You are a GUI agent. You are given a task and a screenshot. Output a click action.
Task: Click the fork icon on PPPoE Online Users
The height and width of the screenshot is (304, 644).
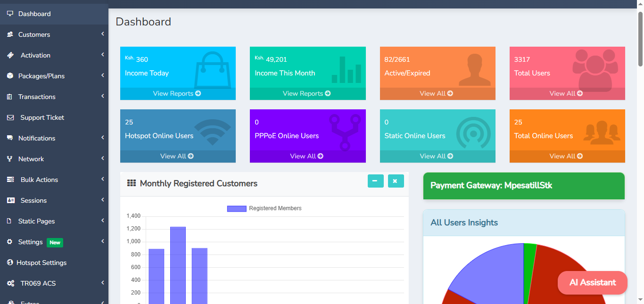(x=345, y=132)
